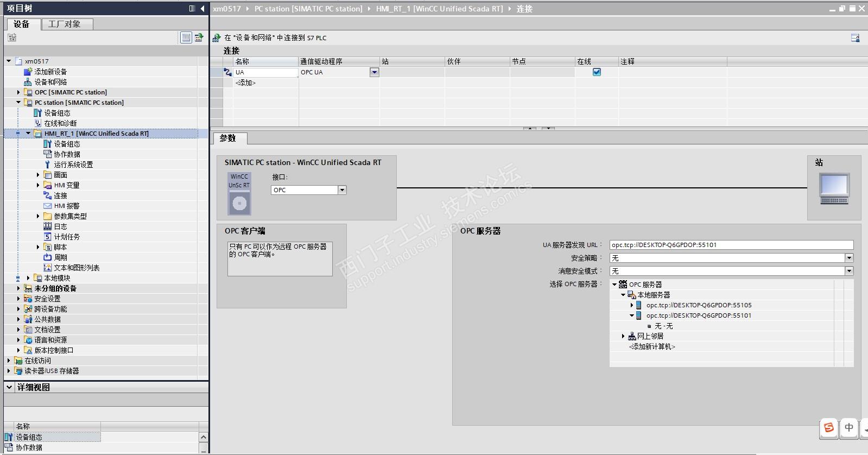Expand the 网上邻居 node
The image size is (868, 455).
pos(623,336)
